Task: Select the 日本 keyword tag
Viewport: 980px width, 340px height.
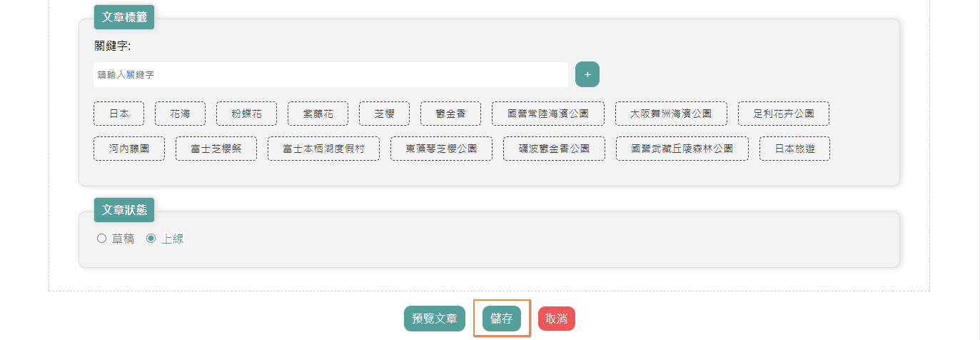Action: (x=118, y=114)
